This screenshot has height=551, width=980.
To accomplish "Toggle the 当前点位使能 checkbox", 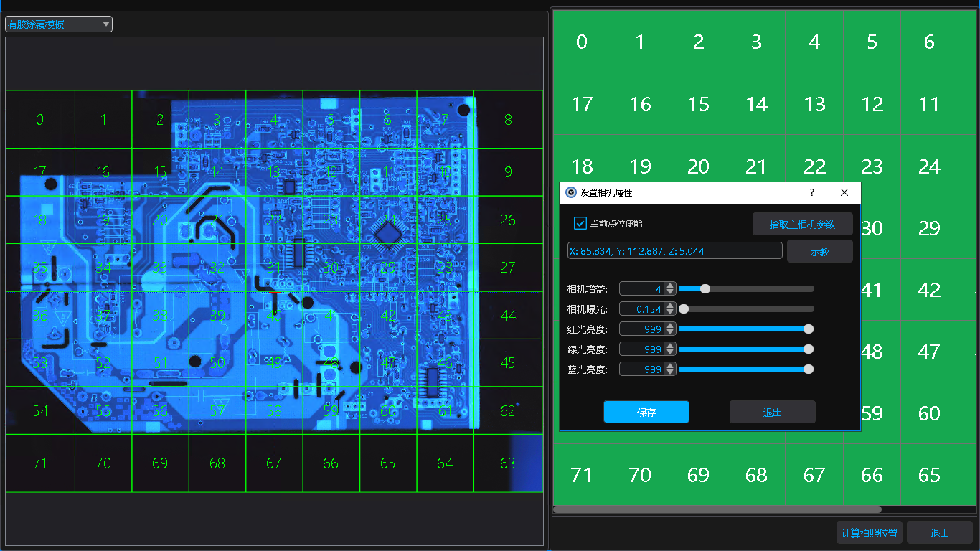I will coord(581,224).
